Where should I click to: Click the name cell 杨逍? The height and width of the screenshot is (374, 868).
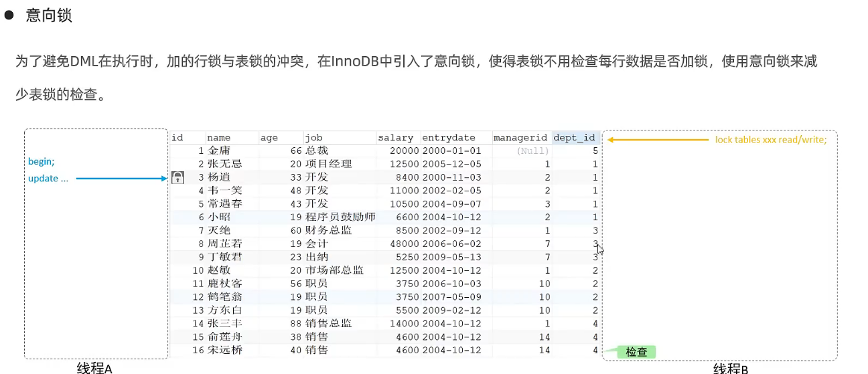point(219,177)
